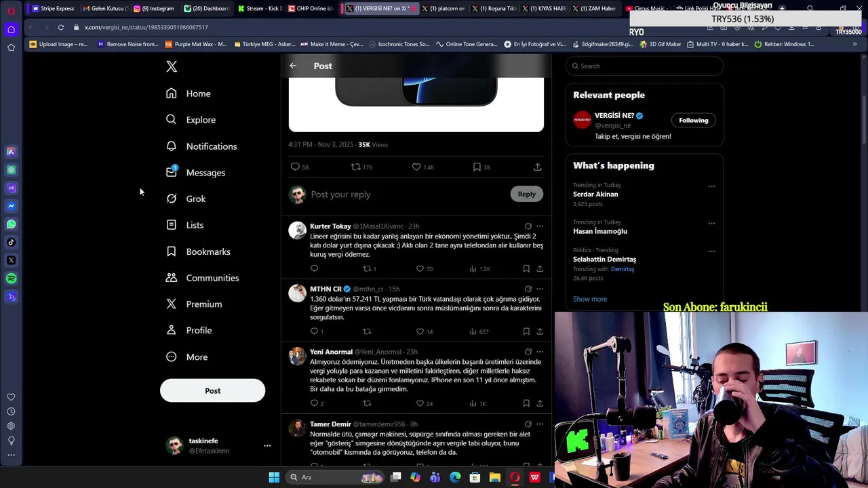Image resolution: width=868 pixels, height=488 pixels.
Task: Open Opera sidebar bookmarks star icon
Action: click(11, 47)
